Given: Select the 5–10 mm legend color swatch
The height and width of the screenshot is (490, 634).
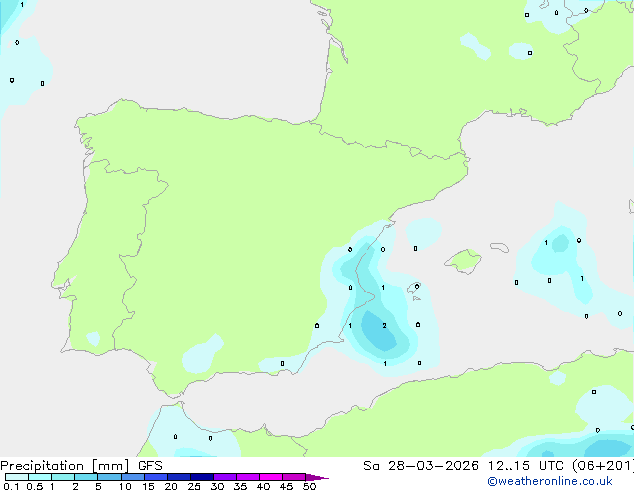Looking at the screenshot, I should point(109,477).
